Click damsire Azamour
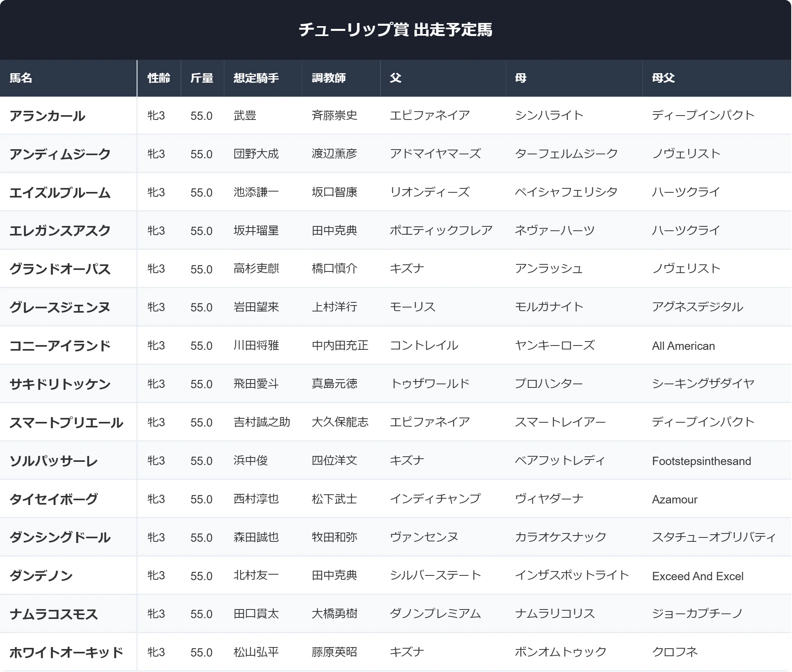 pyautogui.click(x=675, y=499)
